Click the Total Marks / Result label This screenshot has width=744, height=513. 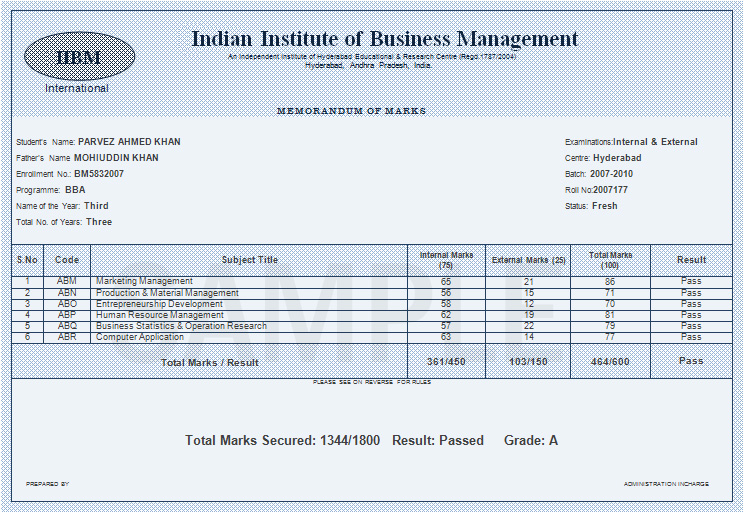click(x=210, y=363)
